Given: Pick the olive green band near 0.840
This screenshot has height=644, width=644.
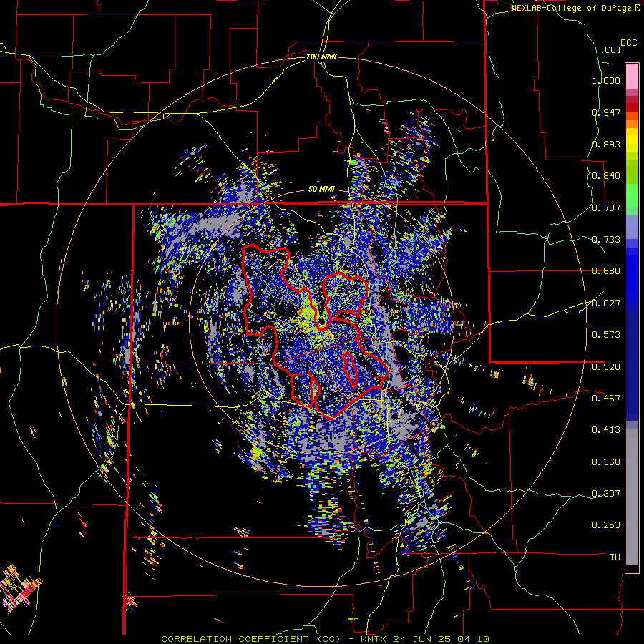Looking at the screenshot, I should click(632, 171).
